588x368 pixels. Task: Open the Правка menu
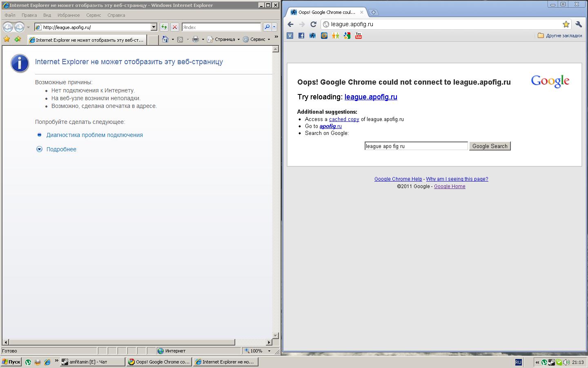[x=29, y=15]
